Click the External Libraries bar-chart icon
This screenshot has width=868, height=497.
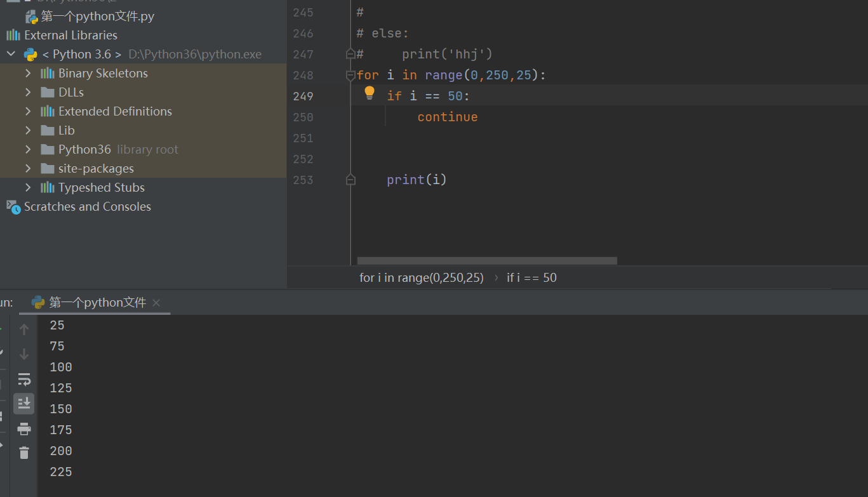point(13,35)
